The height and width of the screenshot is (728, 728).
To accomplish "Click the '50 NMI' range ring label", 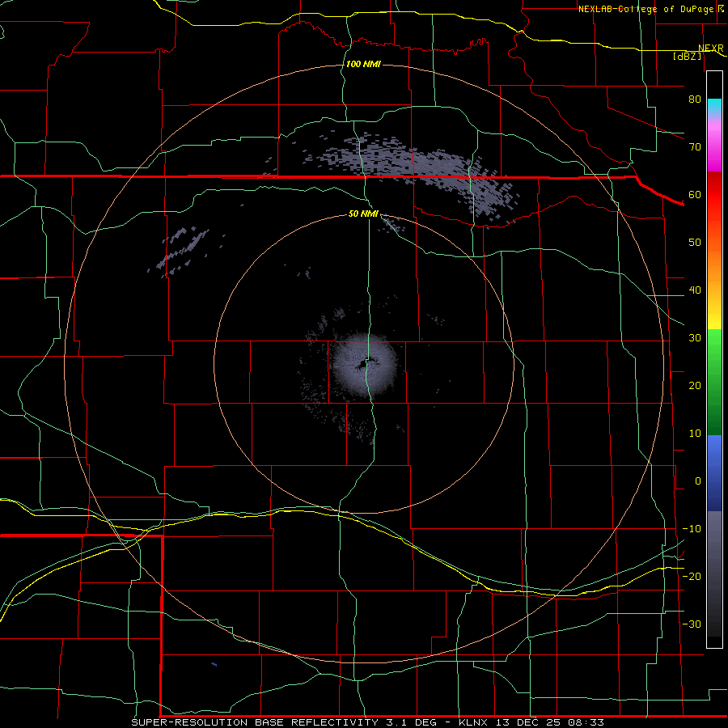I will coord(363,214).
